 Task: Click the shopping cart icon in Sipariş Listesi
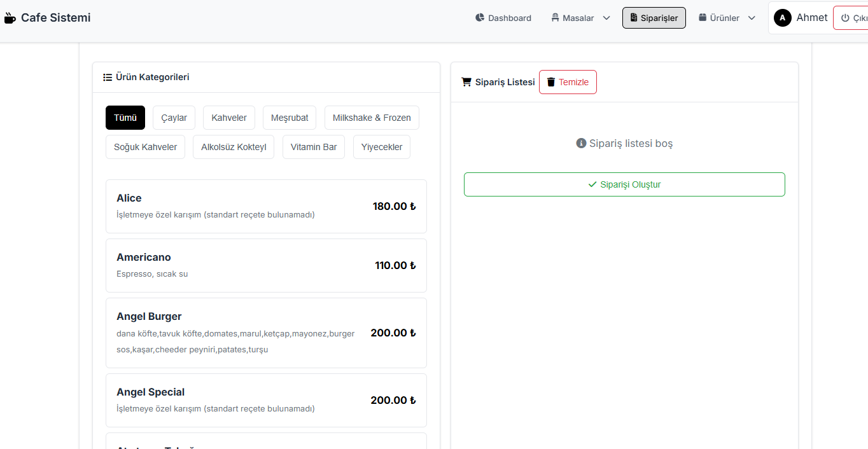pyautogui.click(x=466, y=82)
